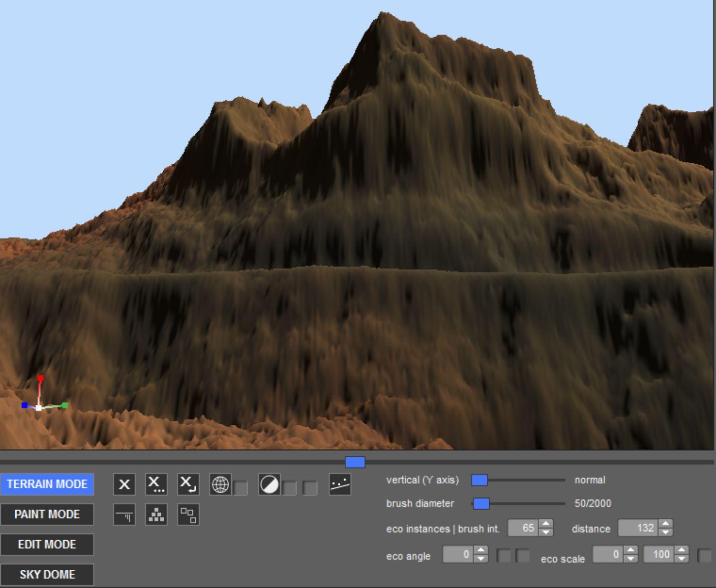
Task: Decrease eco instances value with down arrow
Action: point(546,532)
